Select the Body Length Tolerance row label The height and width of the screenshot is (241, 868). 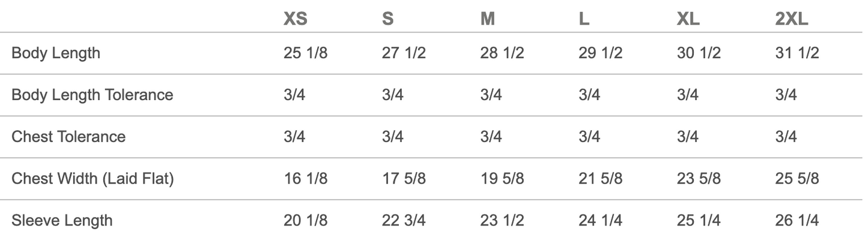tap(93, 95)
